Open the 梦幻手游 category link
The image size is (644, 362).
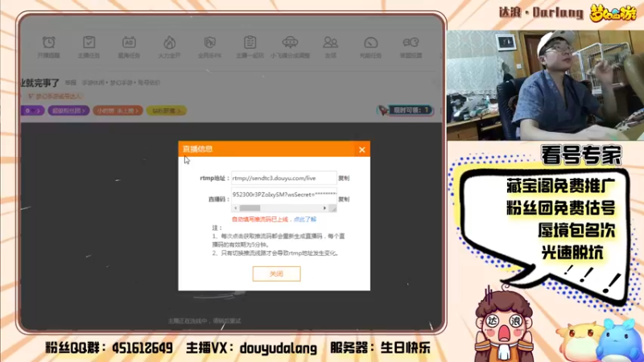(122, 83)
